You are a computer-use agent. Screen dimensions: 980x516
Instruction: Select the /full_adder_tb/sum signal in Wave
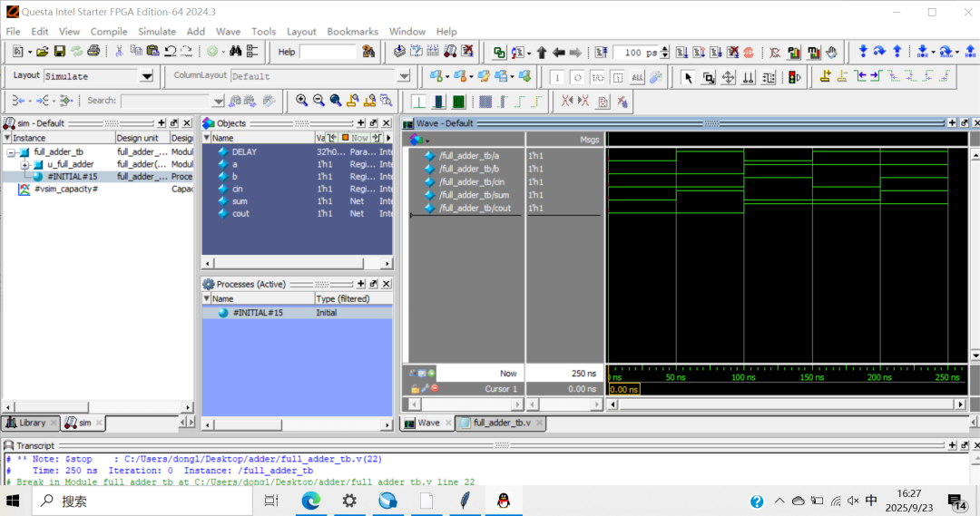click(475, 195)
